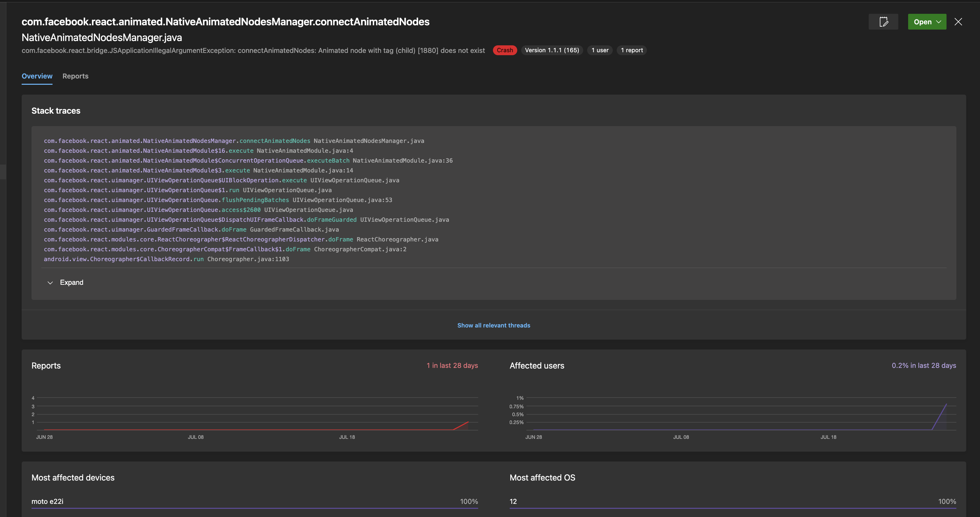This screenshot has width=980, height=517.
Task: Click the red Crash severity badge
Action: pos(505,50)
